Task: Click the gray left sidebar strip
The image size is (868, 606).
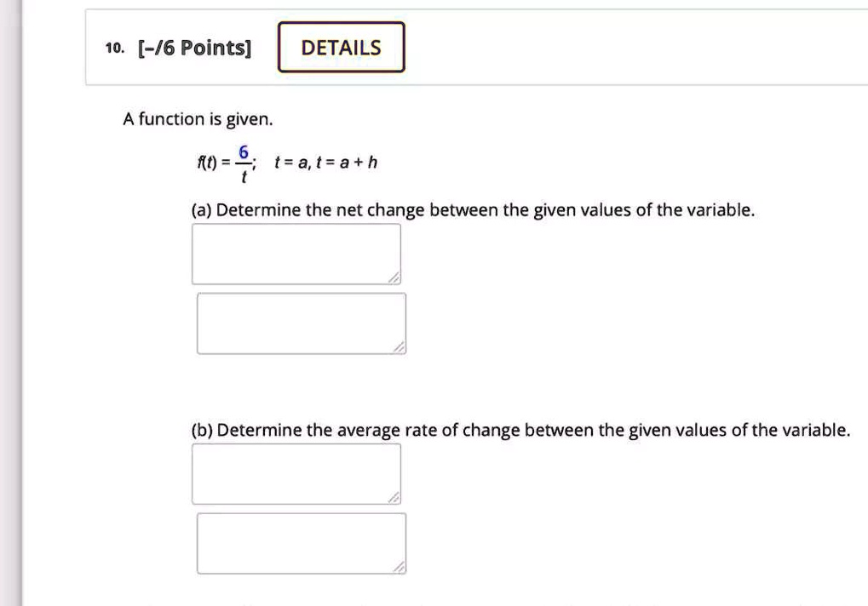Action: [11, 303]
